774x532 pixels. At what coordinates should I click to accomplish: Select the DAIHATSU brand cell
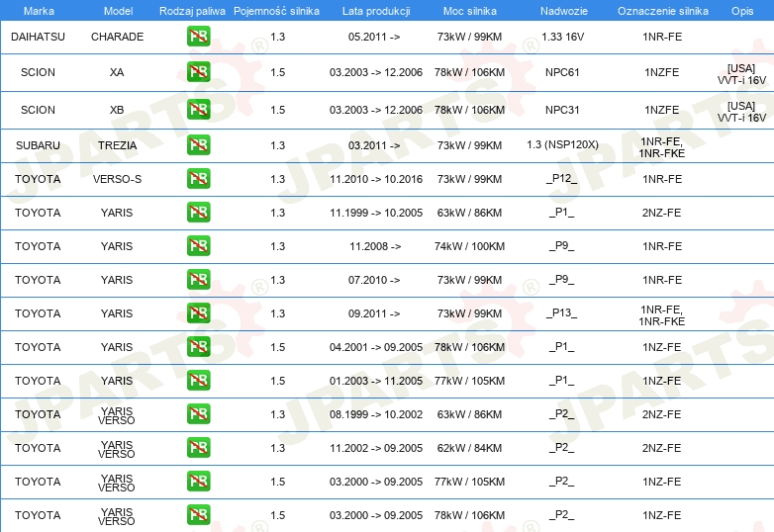38,37
